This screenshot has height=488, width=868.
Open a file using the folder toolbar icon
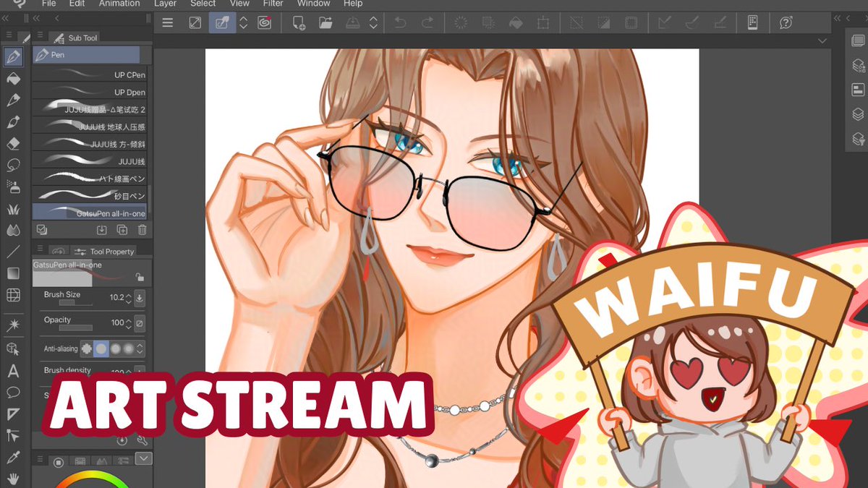click(x=325, y=22)
